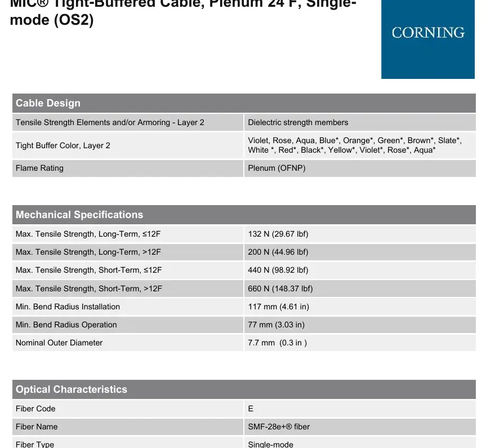Click the buffer color list starting with Violet, Rose
Viewport: 486px width, 448px height.
pos(355,145)
